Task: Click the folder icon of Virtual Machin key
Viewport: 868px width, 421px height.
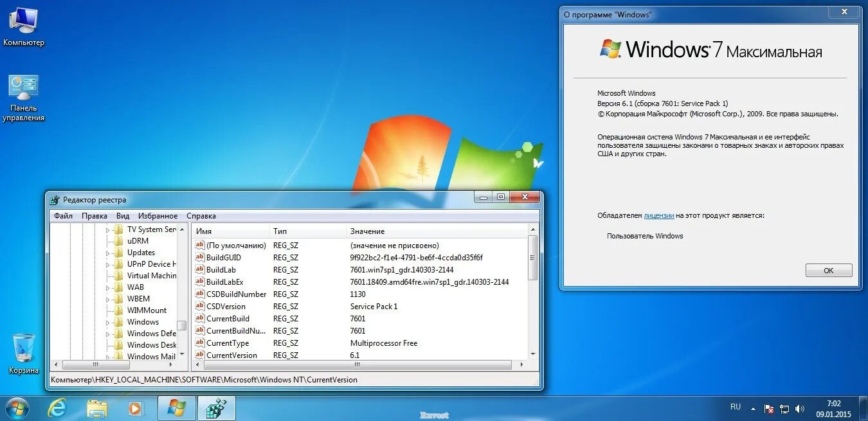Action: (x=118, y=276)
